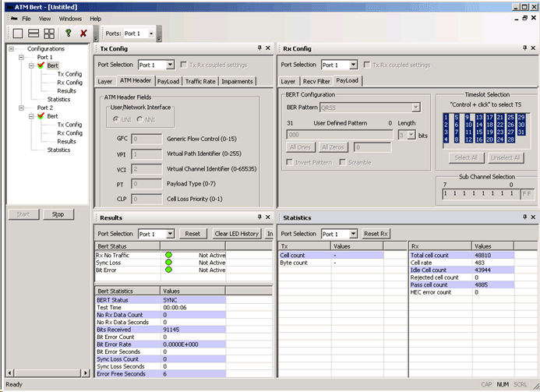This screenshot has width=540, height=392.
Task: Click the single pane layout toolbar icon
Action: click(18, 34)
